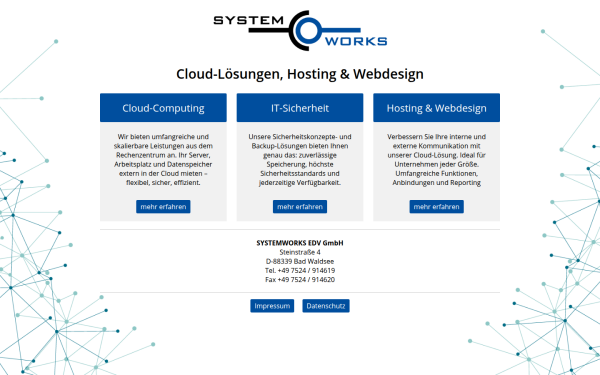Open the Hosting & Webdesign card header
The height and width of the screenshot is (375, 600).
tap(437, 108)
